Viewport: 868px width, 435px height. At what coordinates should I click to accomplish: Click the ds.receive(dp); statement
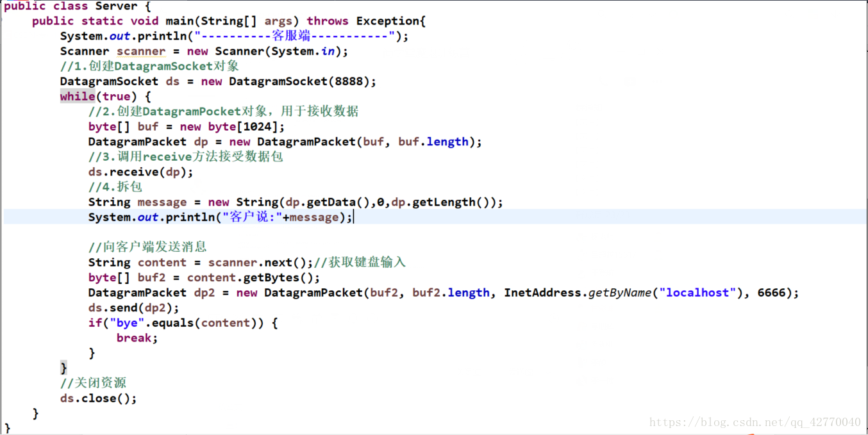click(141, 172)
